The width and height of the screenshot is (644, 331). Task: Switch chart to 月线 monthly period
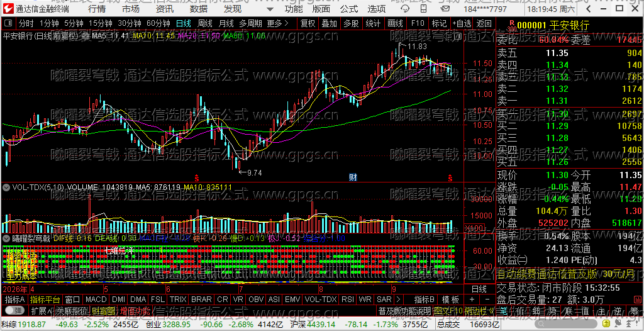pyautogui.click(x=226, y=23)
